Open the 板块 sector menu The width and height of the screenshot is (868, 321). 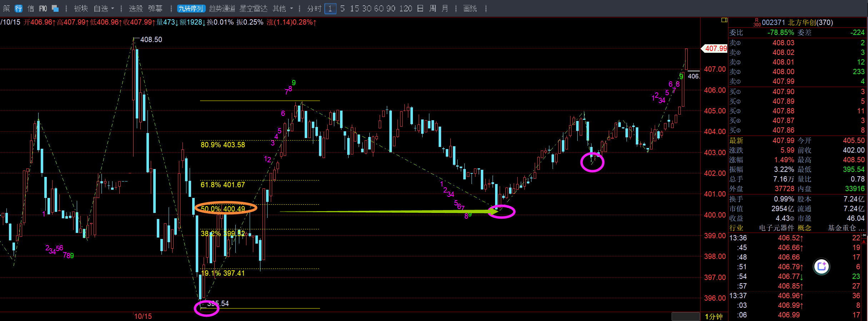pyautogui.click(x=81, y=9)
